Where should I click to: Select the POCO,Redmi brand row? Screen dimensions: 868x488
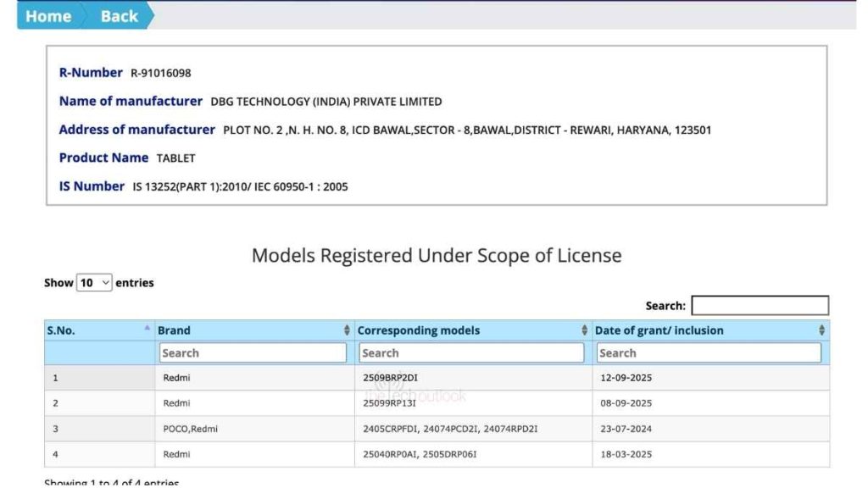click(191, 429)
